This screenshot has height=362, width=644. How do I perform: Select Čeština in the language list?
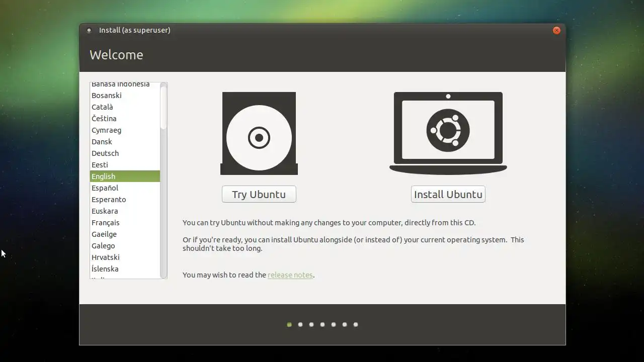(x=125, y=119)
